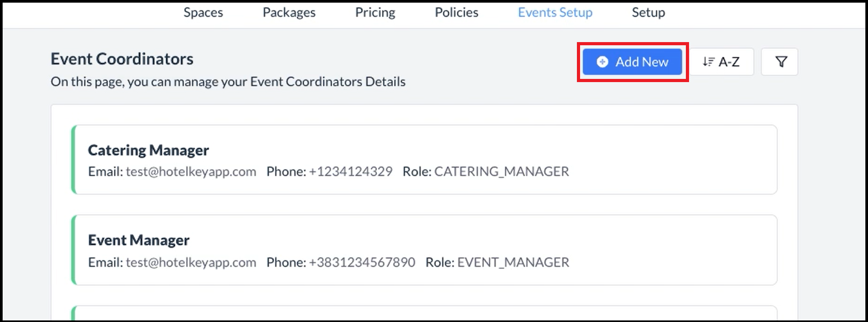
Task: Click the plus icon in Add New
Action: pyautogui.click(x=602, y=62)
